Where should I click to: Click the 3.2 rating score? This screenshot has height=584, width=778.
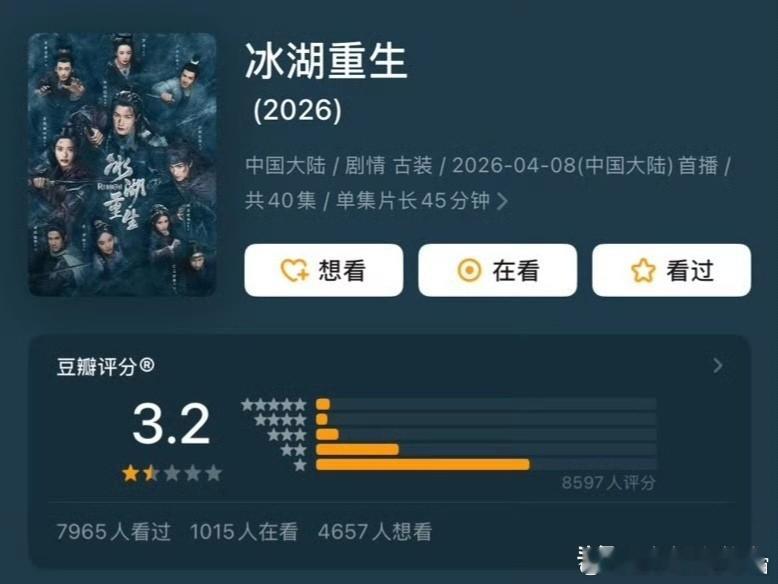tap(172, 424)
